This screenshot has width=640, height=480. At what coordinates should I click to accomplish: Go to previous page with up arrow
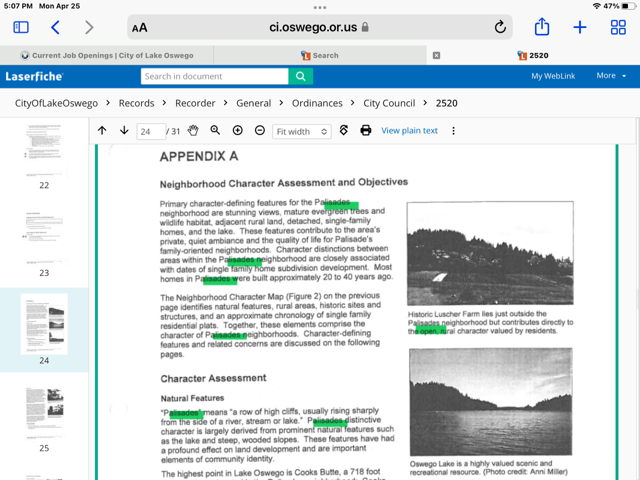[x=102, y=131]
